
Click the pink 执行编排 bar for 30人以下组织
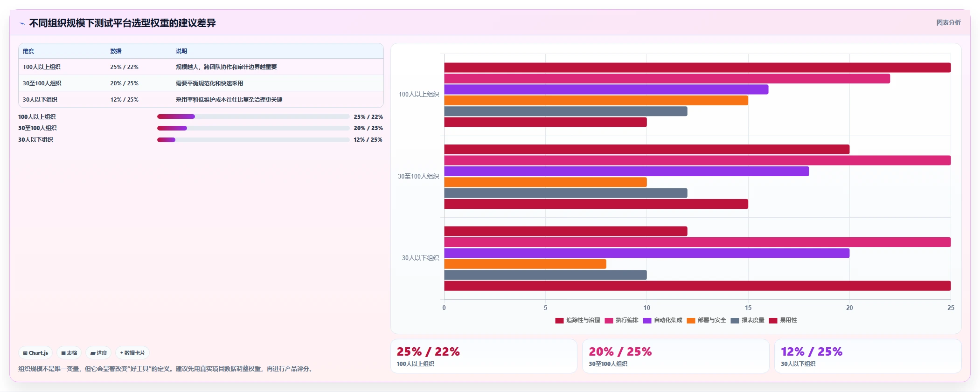pos(697,242)
